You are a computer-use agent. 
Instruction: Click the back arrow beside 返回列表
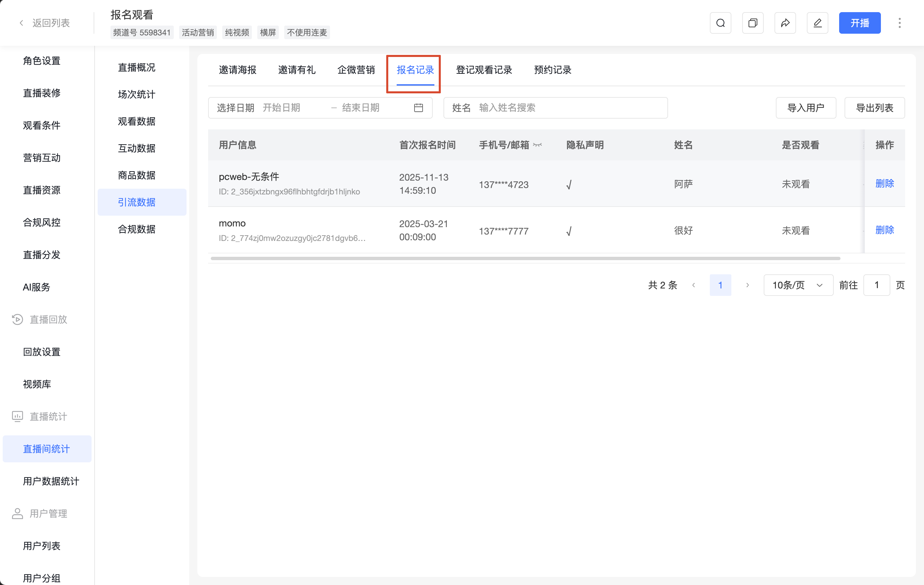[x=22, y=23]
